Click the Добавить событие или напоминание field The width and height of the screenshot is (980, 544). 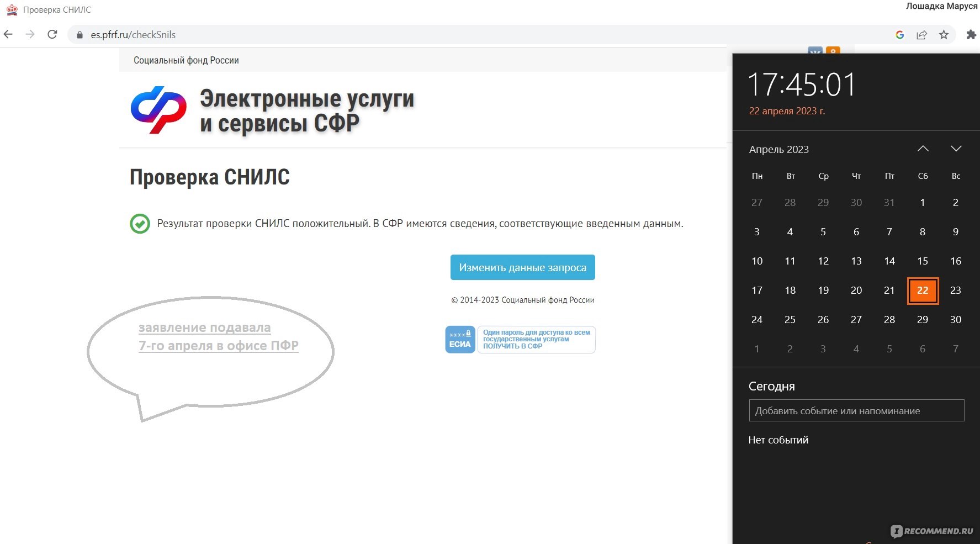click(856, 410)
